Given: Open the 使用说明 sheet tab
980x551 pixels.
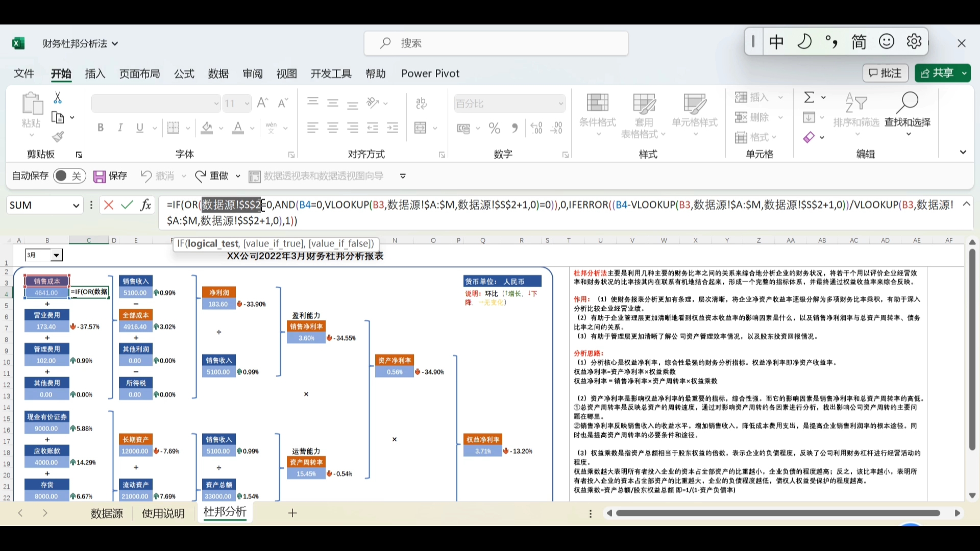Looking at the screenshot, I should (x=163, y=513).
